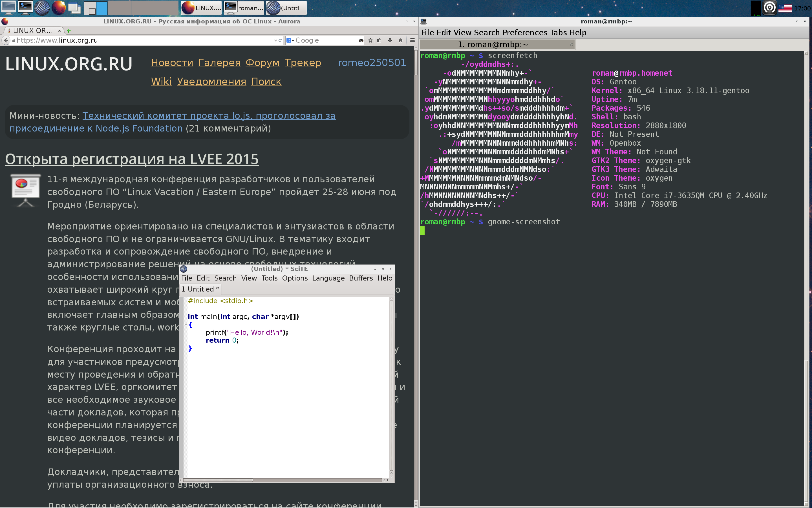Open the SciTE View menu
Screen dimensions: 812x508
click(249, 278)
